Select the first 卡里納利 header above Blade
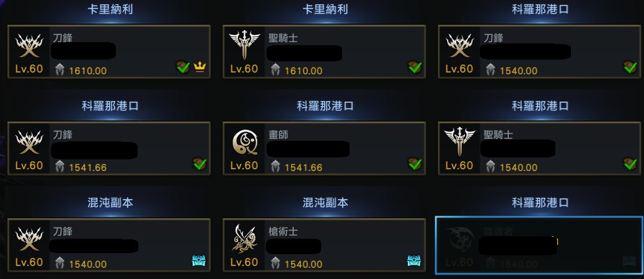This screenshot has width=644, height=279. [110, 9]
